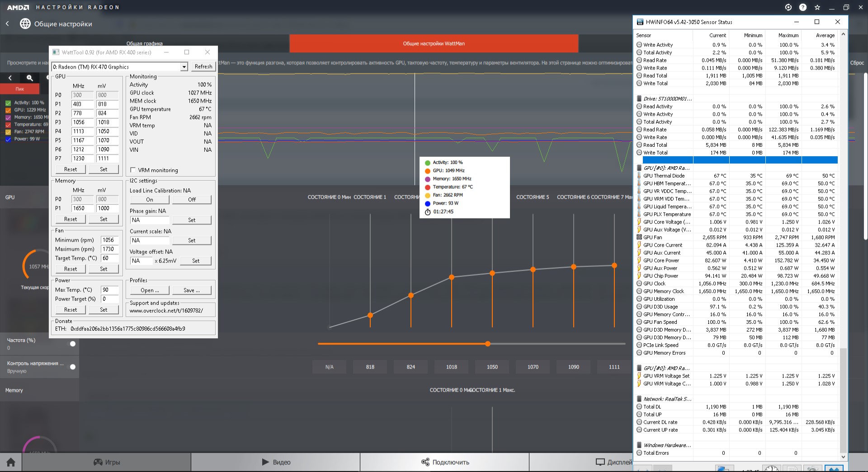Turn Load Line Calibration On
The height and width of the screenshot is (472, 868).
coord(150,200)
